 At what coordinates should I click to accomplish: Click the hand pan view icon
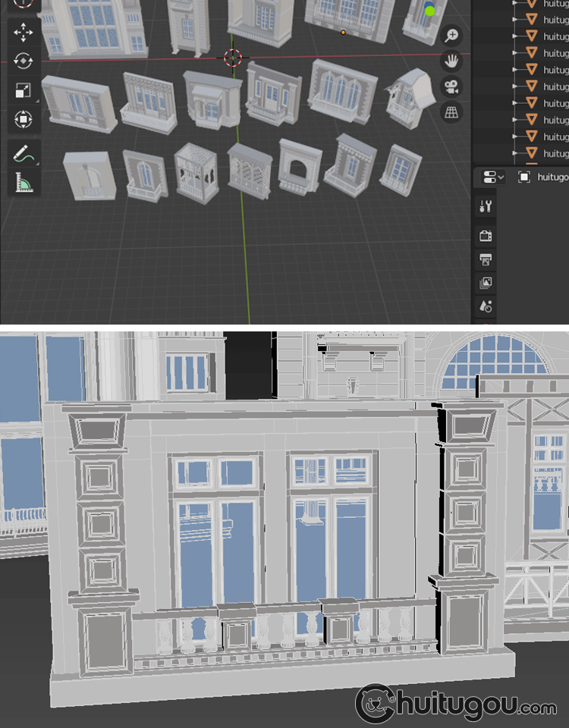[452, 61]
